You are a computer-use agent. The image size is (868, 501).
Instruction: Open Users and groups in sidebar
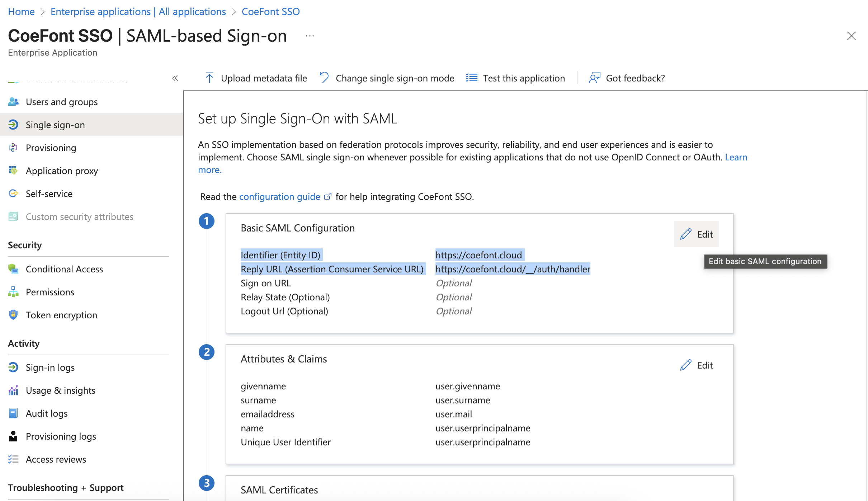tap(91, 102)
